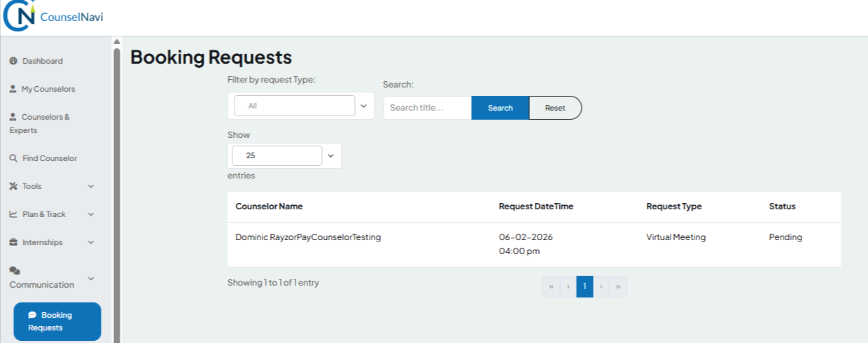868x343 pixels.
Task: Click the Dashboard globe icon
Action: pyautogui.click(x=13, y=61)
